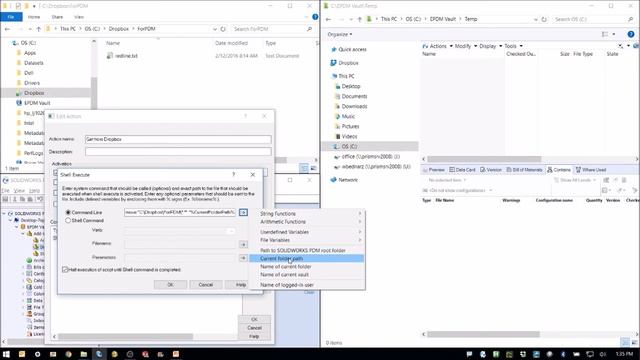Click Action name input field
The image size is (640, 360).
click(x=178, y=139)
